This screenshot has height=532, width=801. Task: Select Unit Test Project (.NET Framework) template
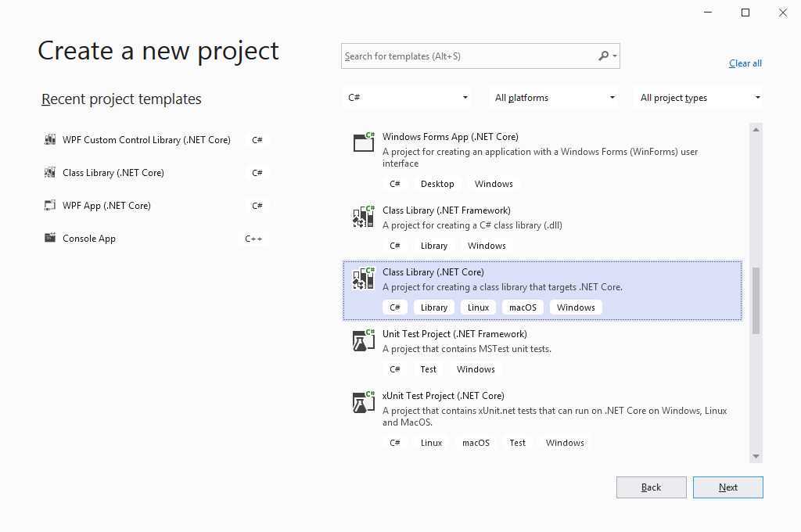(542, 353)
